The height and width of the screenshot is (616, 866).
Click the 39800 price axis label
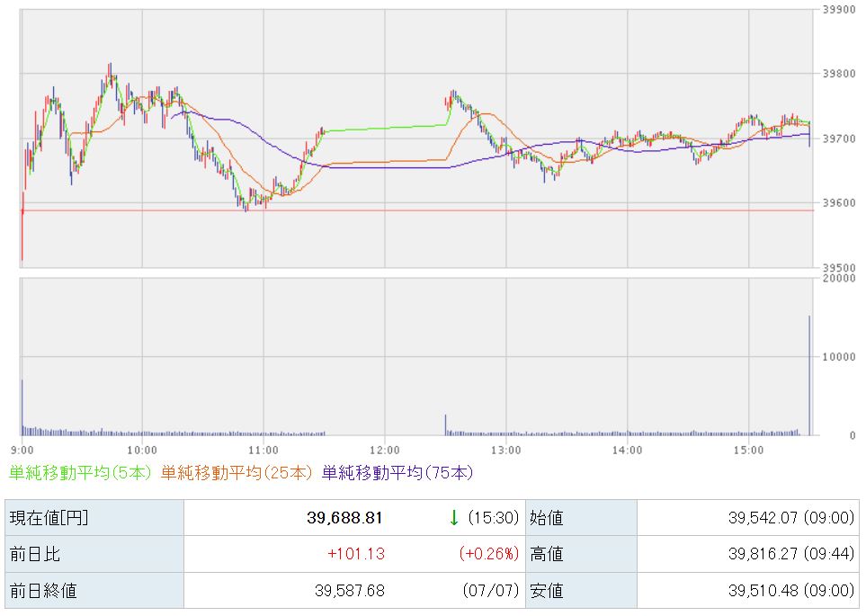(x=839, y=74)
